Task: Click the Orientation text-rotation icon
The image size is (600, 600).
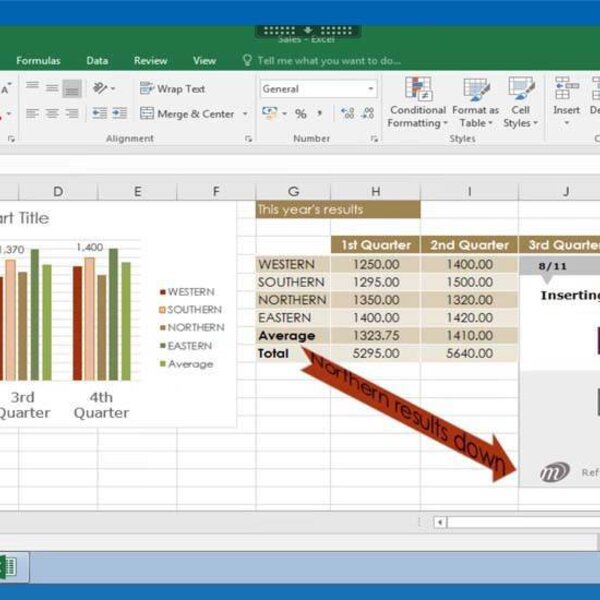Action: [x=100, y=88]
